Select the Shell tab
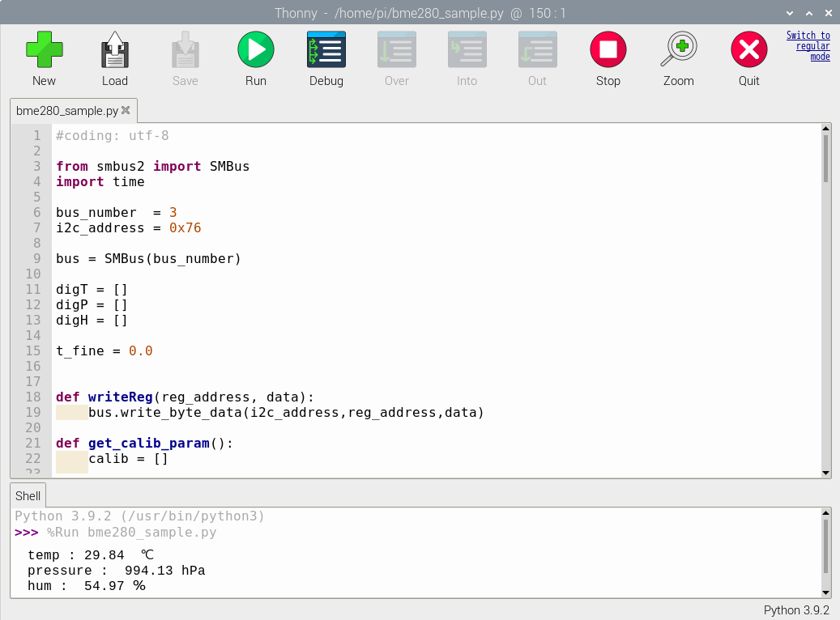 28,495
